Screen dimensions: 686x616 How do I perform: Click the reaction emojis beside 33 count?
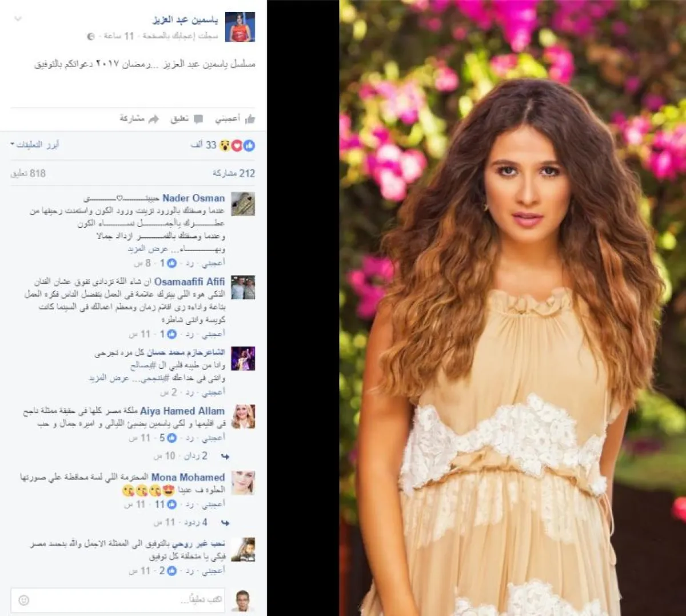pos(237,145)
